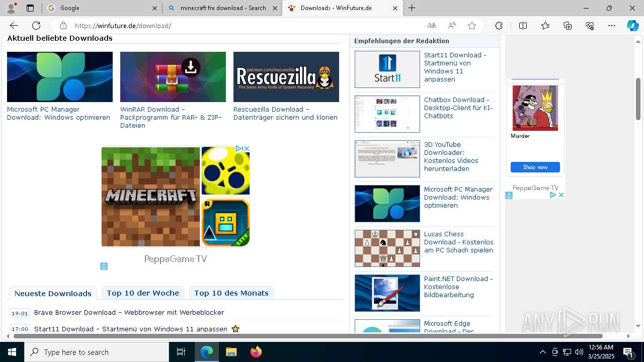Open Brave Browser Download link

tap(129, 312)
